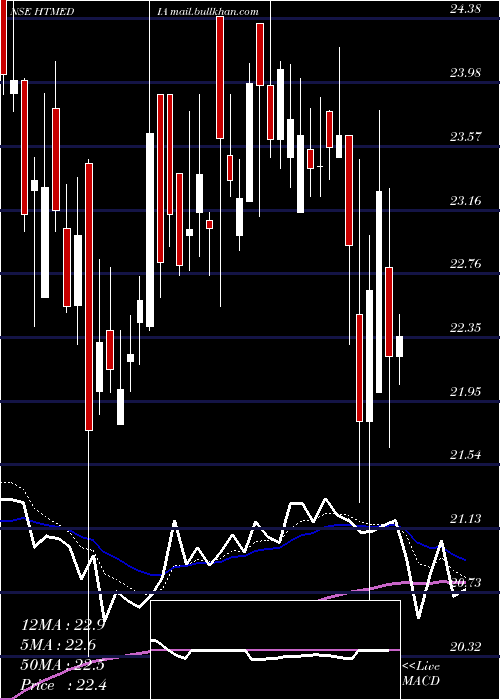Click the 21.95 price axis label
The width and height of the screenshot is (500, 700).
point(465,392)
